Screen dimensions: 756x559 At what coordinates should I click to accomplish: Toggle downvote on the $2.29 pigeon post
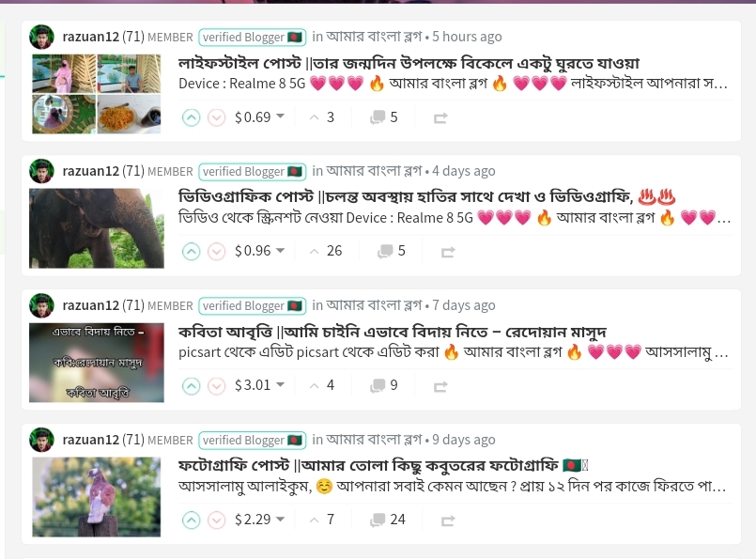217,520
